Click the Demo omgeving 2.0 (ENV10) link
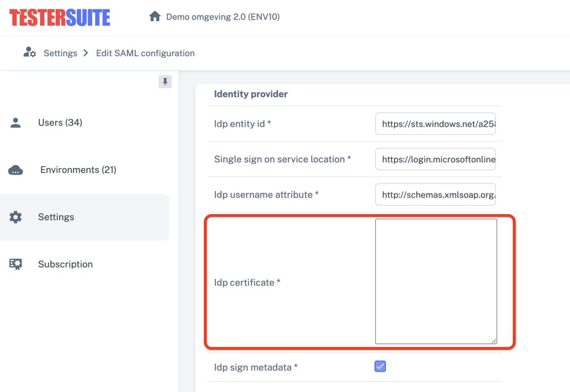This screenshot has height=392, width=570. pyautogui.click(x=223, y=17)
